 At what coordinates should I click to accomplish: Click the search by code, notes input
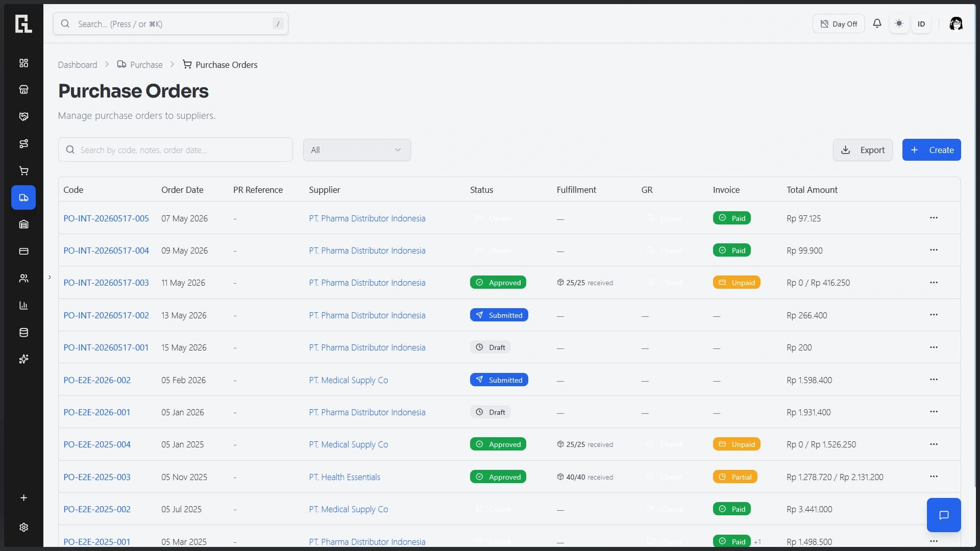click(176, 149)
